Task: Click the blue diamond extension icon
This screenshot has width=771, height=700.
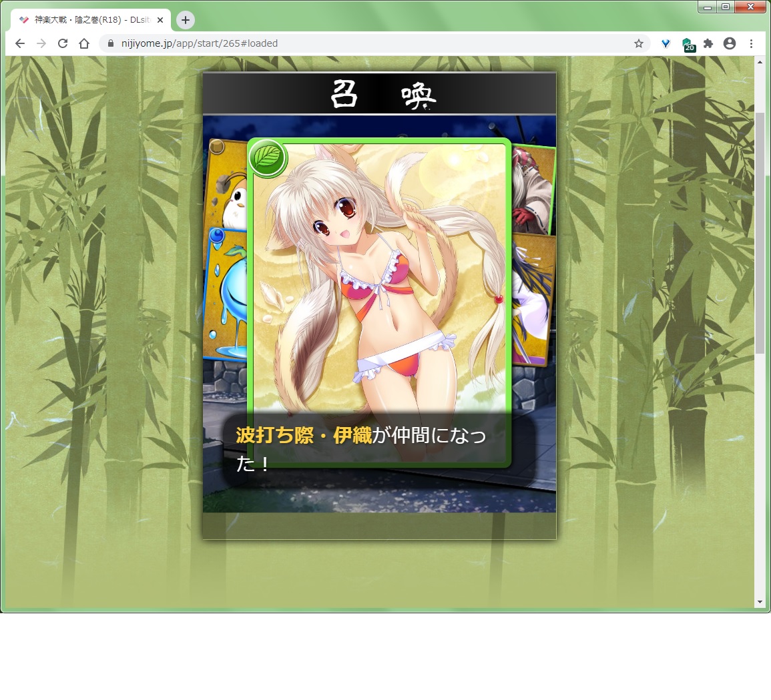Action: (x=666, y=43)
